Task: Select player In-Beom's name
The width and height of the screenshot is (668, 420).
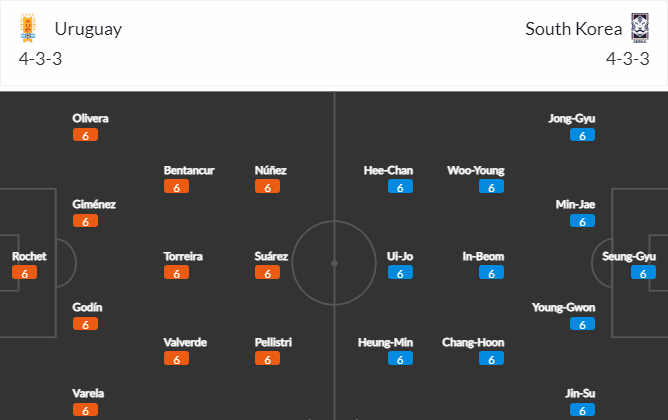Action: 483,256
